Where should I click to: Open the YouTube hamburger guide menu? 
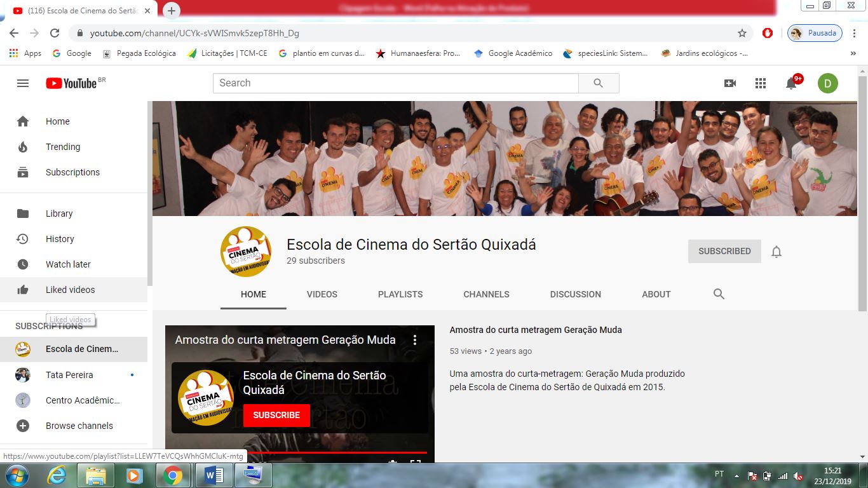click(x=23, y=83)
